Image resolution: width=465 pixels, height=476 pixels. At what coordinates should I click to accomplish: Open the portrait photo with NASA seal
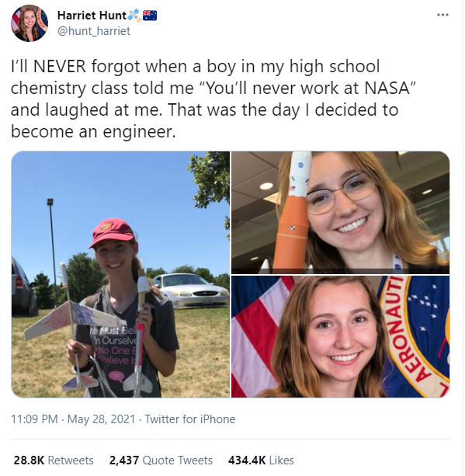(340, 337)
